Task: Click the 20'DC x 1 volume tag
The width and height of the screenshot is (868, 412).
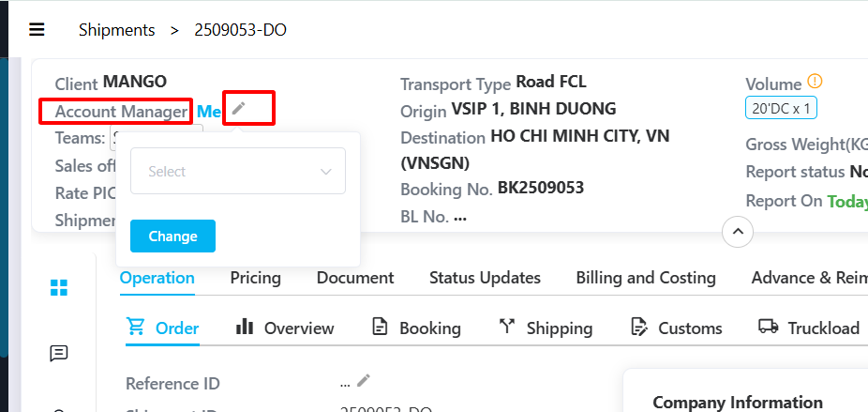Action: pos(781,108)
